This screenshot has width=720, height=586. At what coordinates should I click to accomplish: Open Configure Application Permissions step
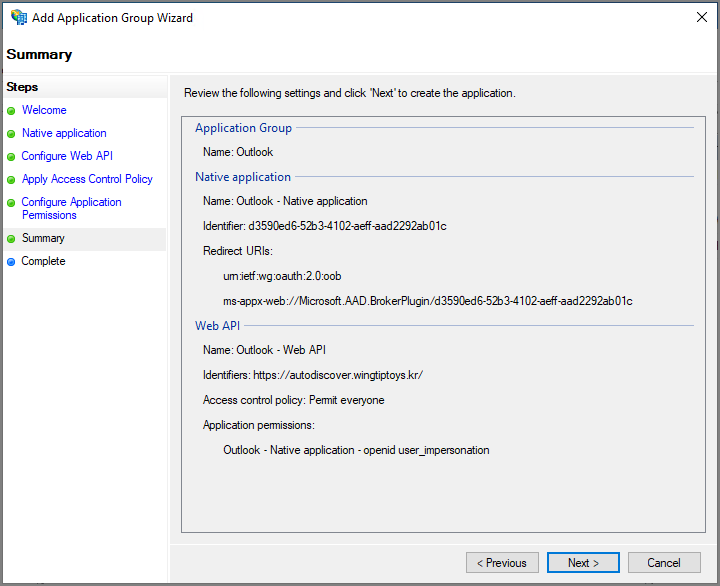pyautogui.click(x=72, y=208)
